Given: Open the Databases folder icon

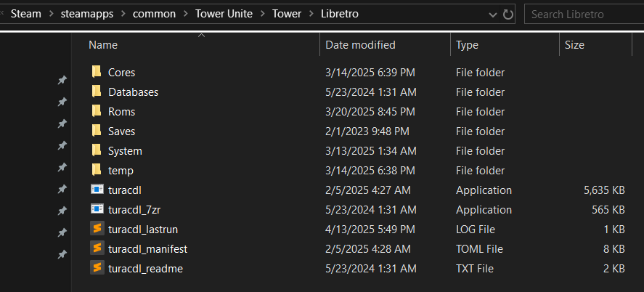Looking at the screenshot, I should 97,92.
